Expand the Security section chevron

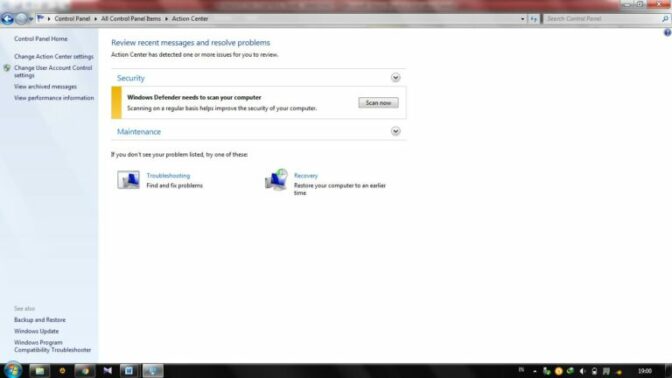pyautogui.click(x=396, y=78)
